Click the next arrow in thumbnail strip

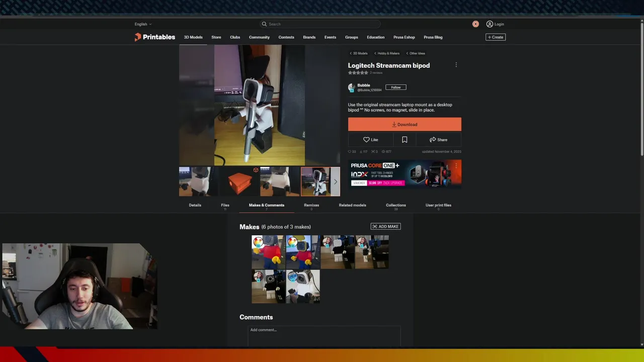pos(336,182)
